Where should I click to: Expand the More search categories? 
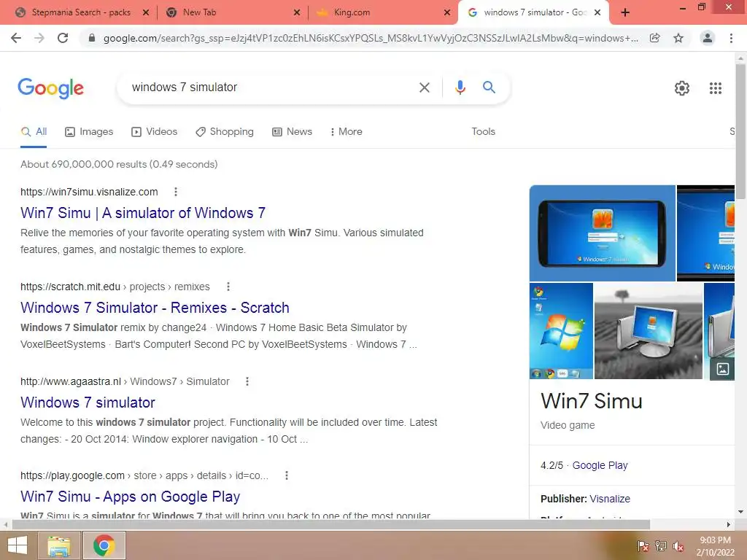pyautogui.click(x=347, y=131)
